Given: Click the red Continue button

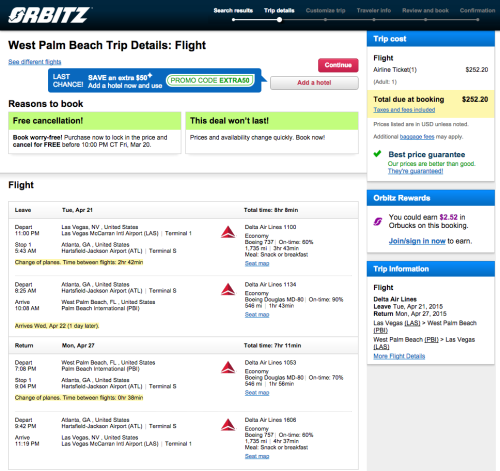Looking at the screenshot, I should point(338,65).
